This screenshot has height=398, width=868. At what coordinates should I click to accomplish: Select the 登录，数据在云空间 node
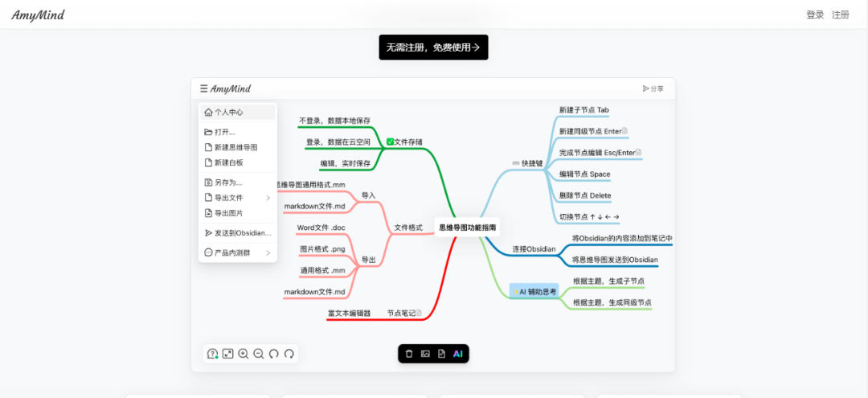click(338, 142)
